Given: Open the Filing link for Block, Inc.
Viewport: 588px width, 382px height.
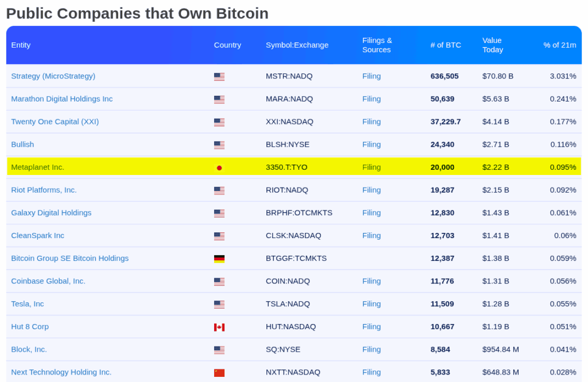Looking at the screenshot, I should pos(372,349).
